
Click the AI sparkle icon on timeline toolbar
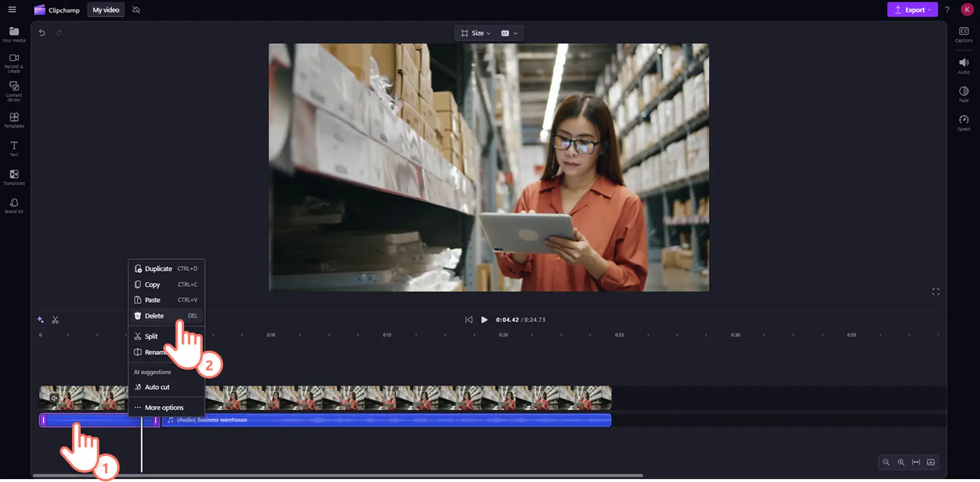coord(40,320)
